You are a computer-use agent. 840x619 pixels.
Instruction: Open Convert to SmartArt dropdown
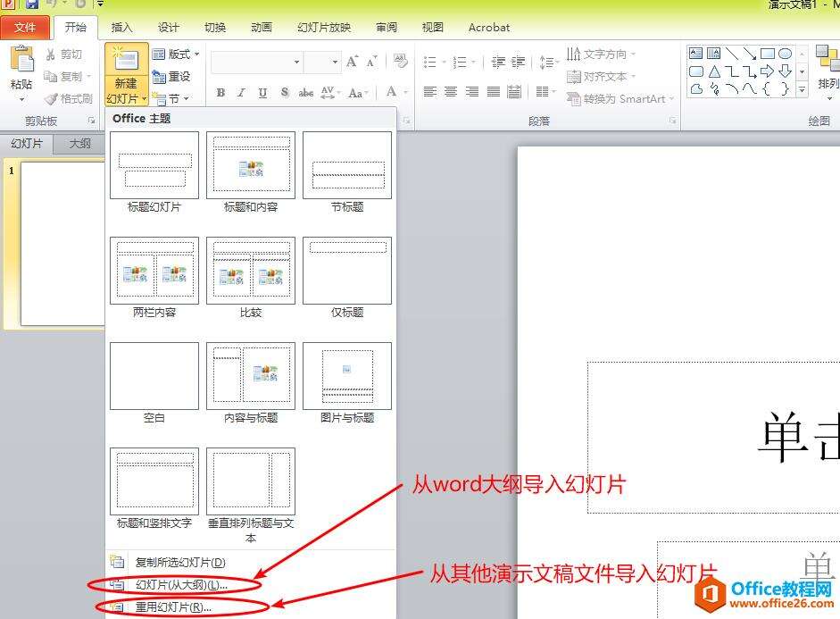coord(620,99)
